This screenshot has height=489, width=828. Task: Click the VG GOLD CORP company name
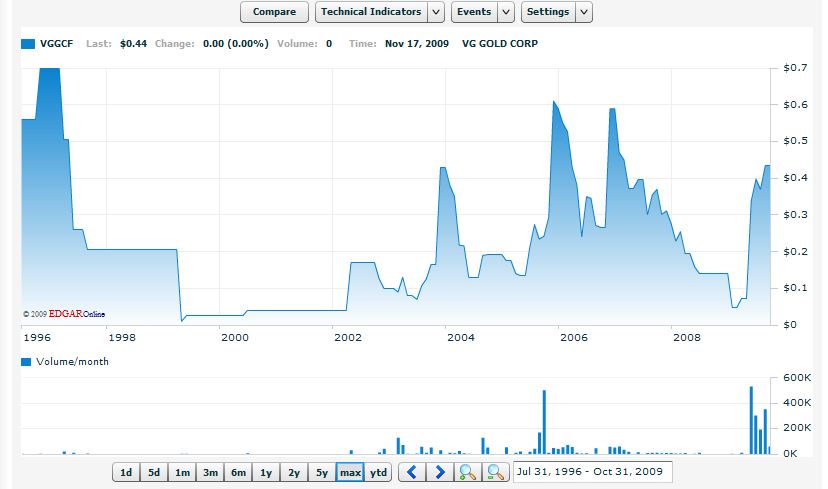pos(500,44)
